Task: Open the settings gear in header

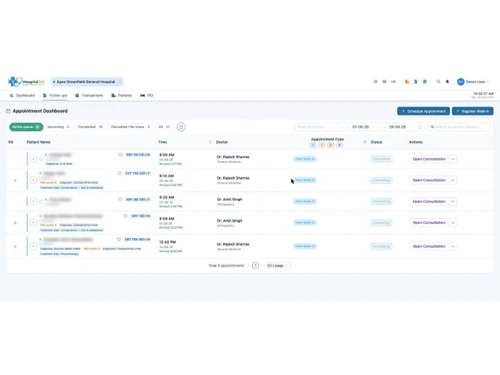Action: pyautogui.click(x=376, y=82)
